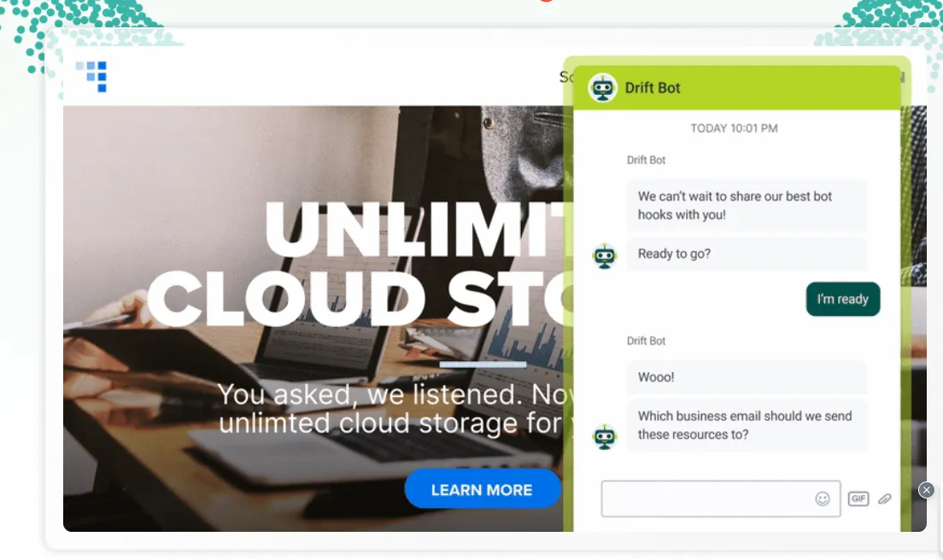Click the GIF button in chat
This screenshot has width=943, height=560.
pyautogui.click(x=858, y=499)
